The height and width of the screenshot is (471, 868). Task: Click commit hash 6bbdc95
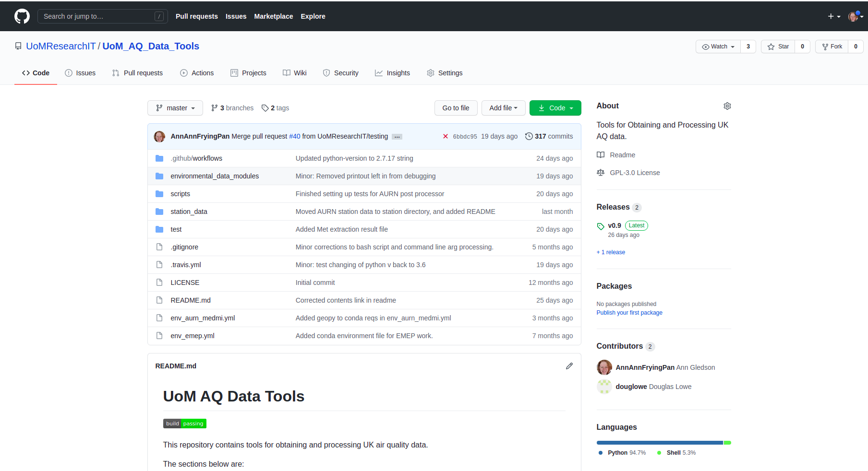click(465, 137)
